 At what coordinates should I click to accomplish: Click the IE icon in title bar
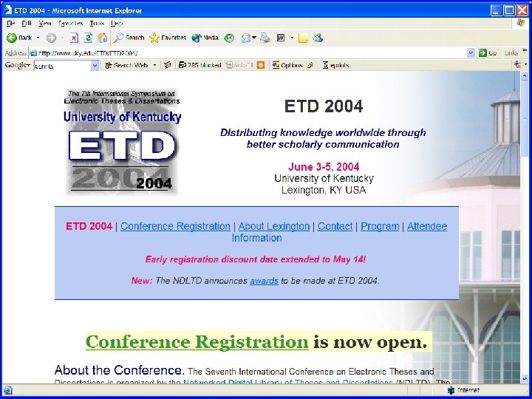pyautogui.click(x=7, y=10)
